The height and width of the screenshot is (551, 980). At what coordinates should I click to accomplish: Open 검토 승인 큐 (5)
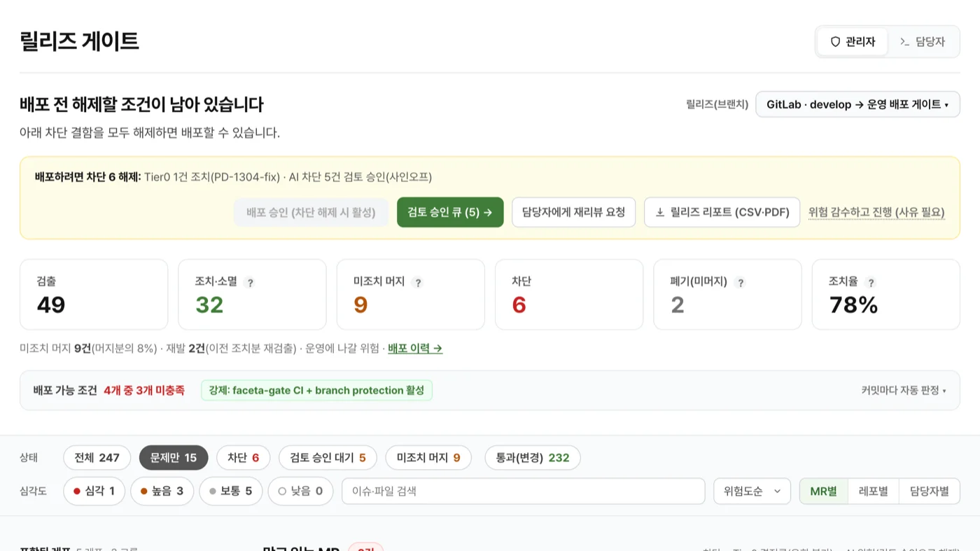450,212
